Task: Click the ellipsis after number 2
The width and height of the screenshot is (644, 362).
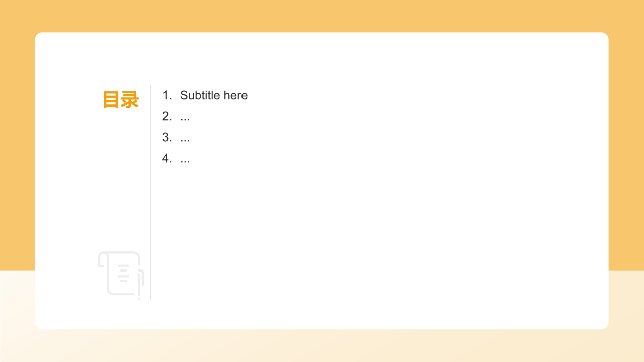Action: (x=185, y=120)
